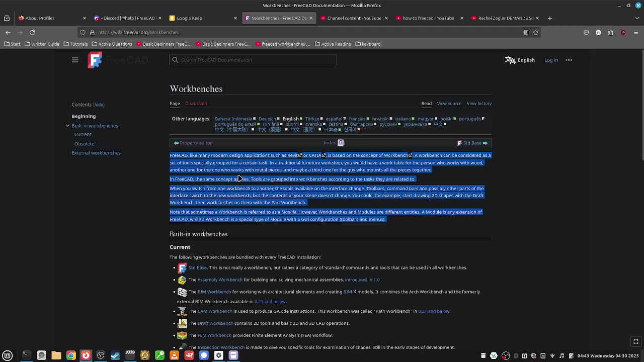Open the keyboard bookmarks folder

pyautogui.click(x=368, y=44)
